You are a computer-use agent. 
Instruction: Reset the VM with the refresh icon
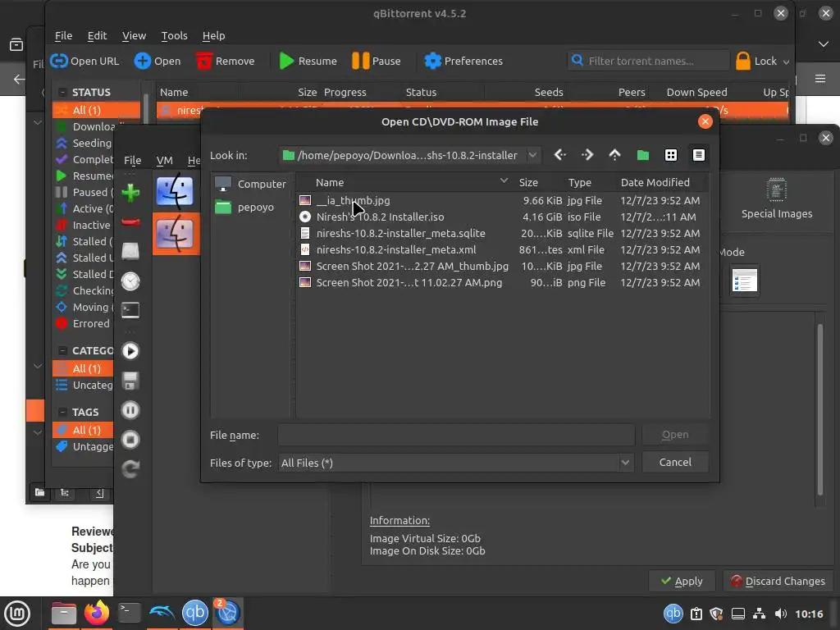pos(130,469)
